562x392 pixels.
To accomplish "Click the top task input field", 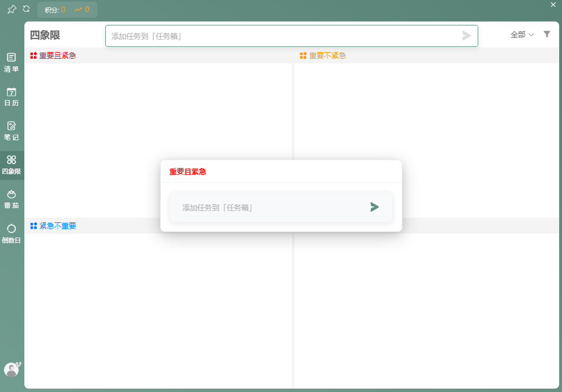I will point(283,36).
